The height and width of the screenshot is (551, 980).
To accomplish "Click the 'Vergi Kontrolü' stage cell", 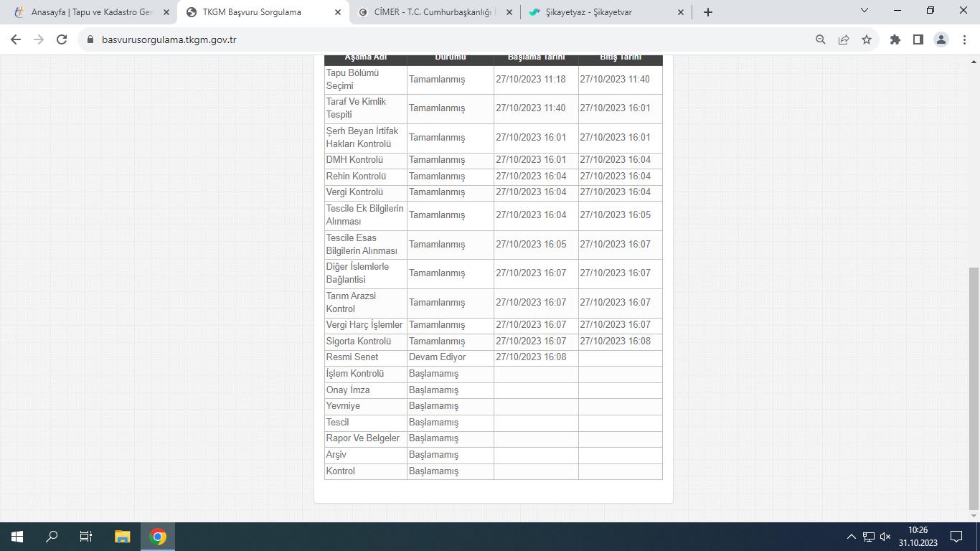I will [365, 192].
